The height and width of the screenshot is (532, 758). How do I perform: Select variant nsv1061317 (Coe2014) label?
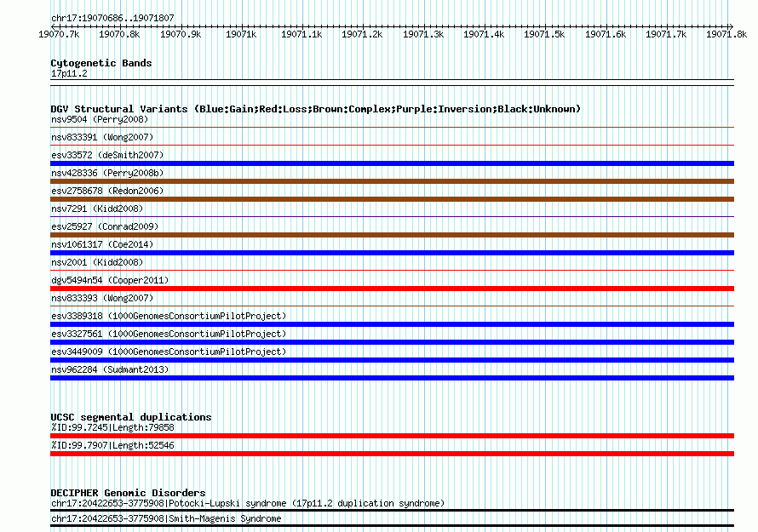[x=102, y=244]
